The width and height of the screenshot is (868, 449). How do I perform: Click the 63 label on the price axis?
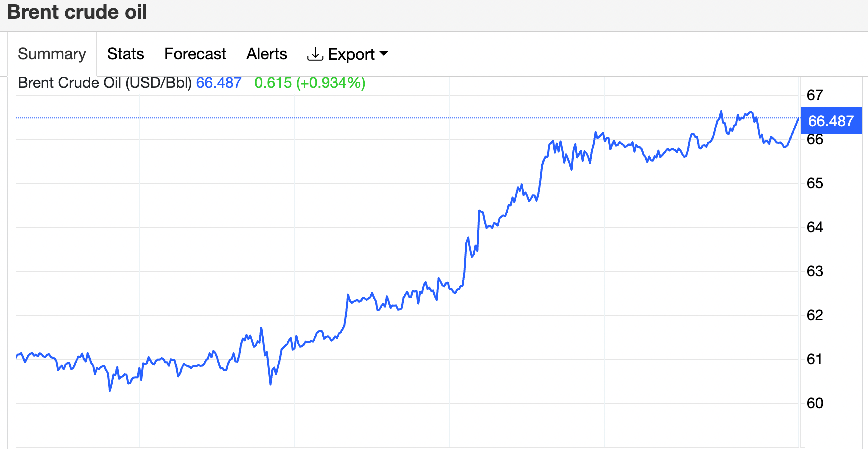point(815,271)
